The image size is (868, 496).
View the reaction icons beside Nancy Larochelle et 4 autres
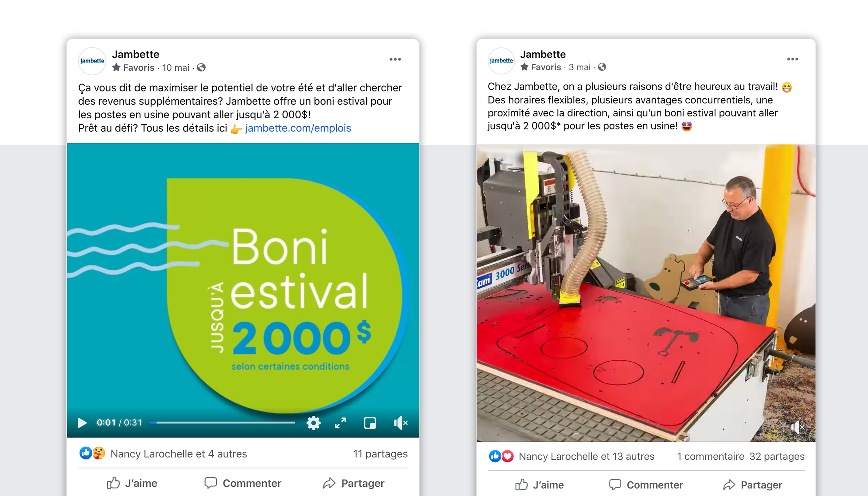pos(92,454)
